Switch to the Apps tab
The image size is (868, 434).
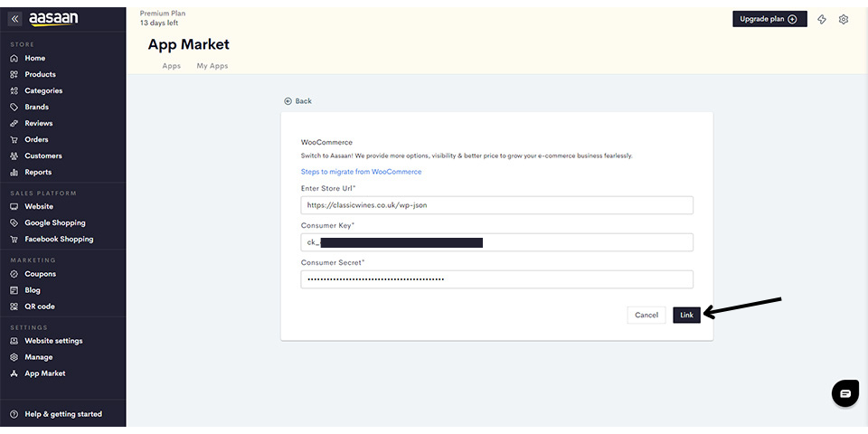click(172, 66)
